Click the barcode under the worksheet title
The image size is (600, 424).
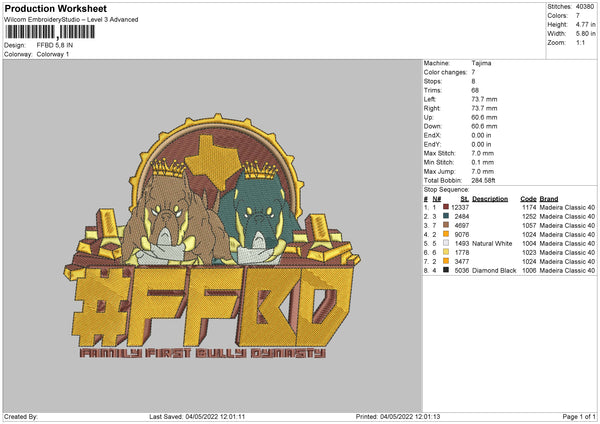point(50,32)
